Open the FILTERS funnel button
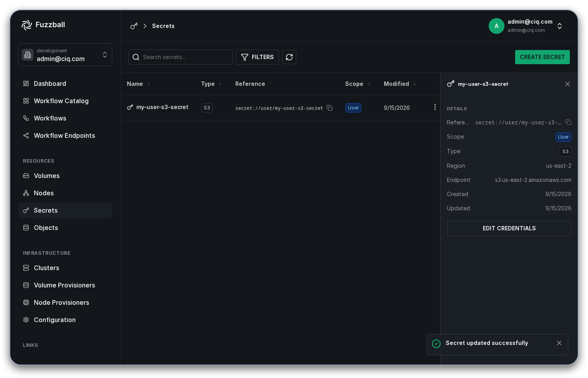Image resolution: width=588 pixels, height=378 pixels. tap(257, 57)
